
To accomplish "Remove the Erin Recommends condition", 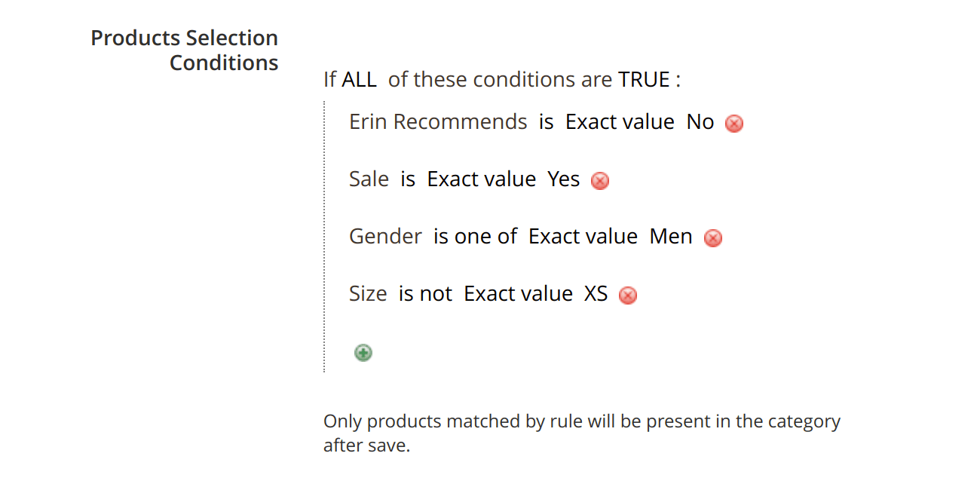I will (734, 124).
